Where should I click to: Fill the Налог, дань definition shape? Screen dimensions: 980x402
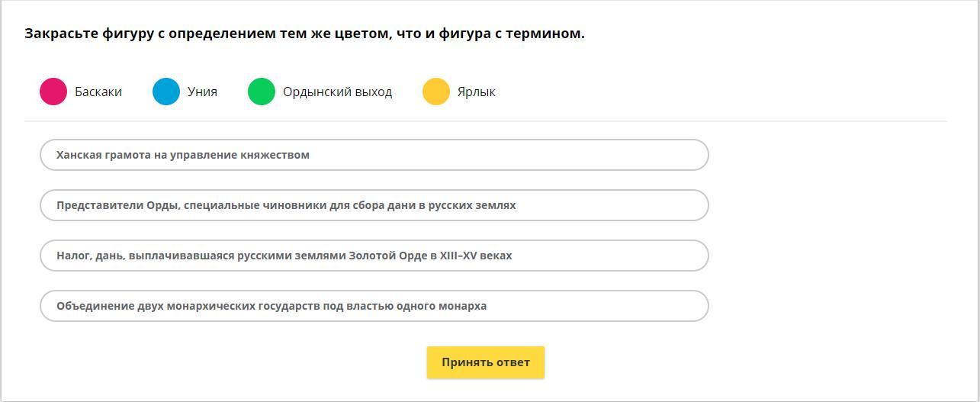374,256
